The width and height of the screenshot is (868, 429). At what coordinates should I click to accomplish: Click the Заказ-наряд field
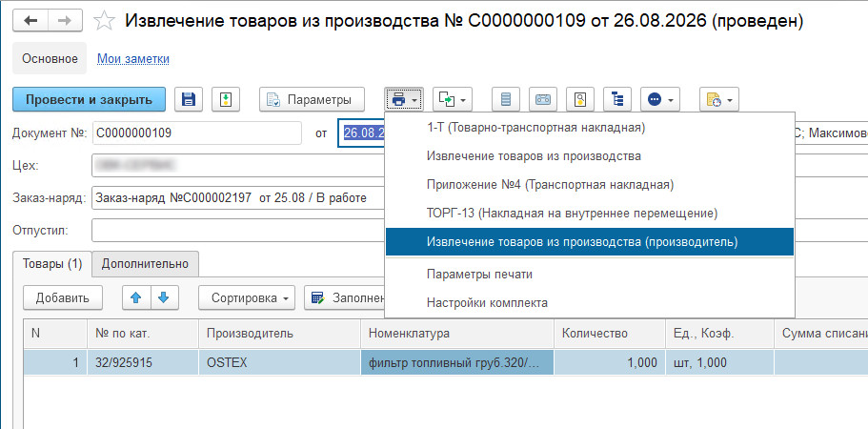pos(238,197)
